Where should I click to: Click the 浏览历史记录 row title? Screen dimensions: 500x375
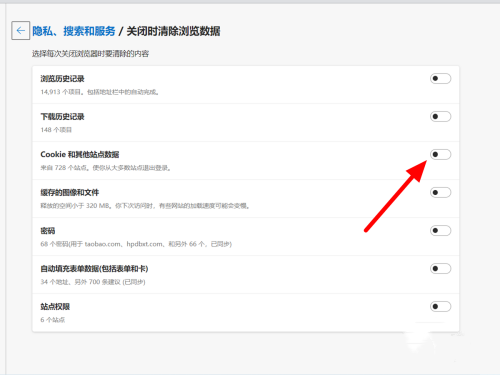click(62, 79)
